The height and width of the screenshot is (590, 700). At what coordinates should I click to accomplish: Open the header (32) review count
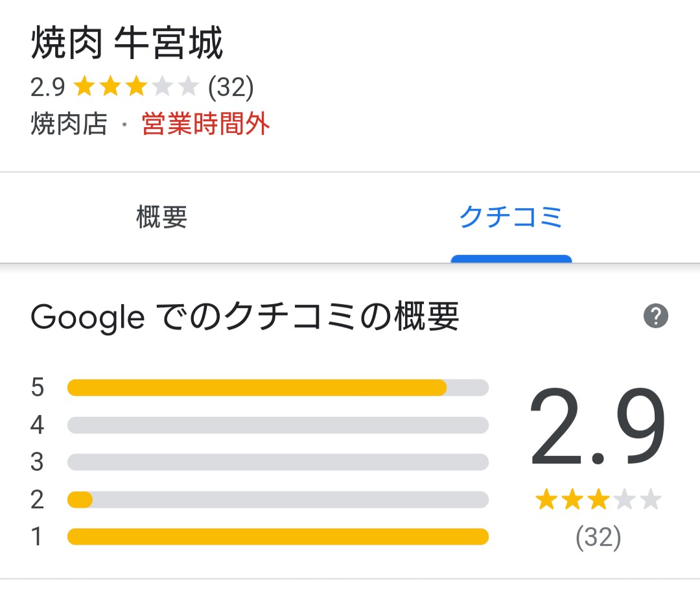coord(230,87)
